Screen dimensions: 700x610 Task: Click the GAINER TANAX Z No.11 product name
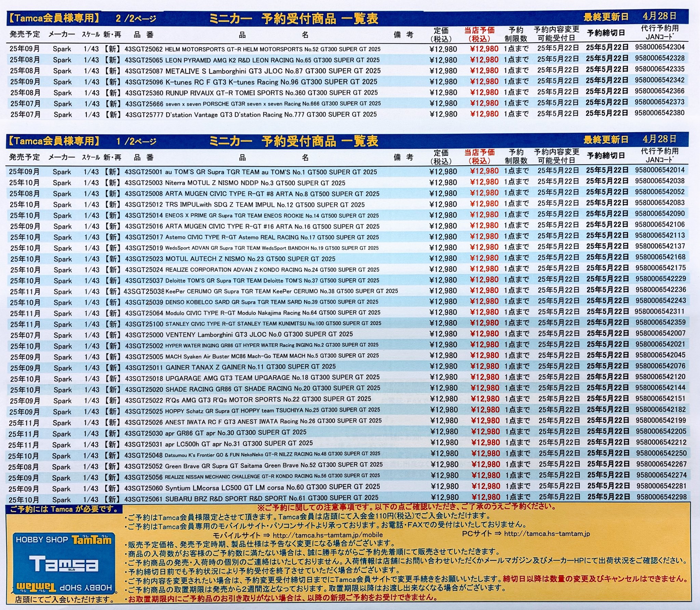coord(251,367)
